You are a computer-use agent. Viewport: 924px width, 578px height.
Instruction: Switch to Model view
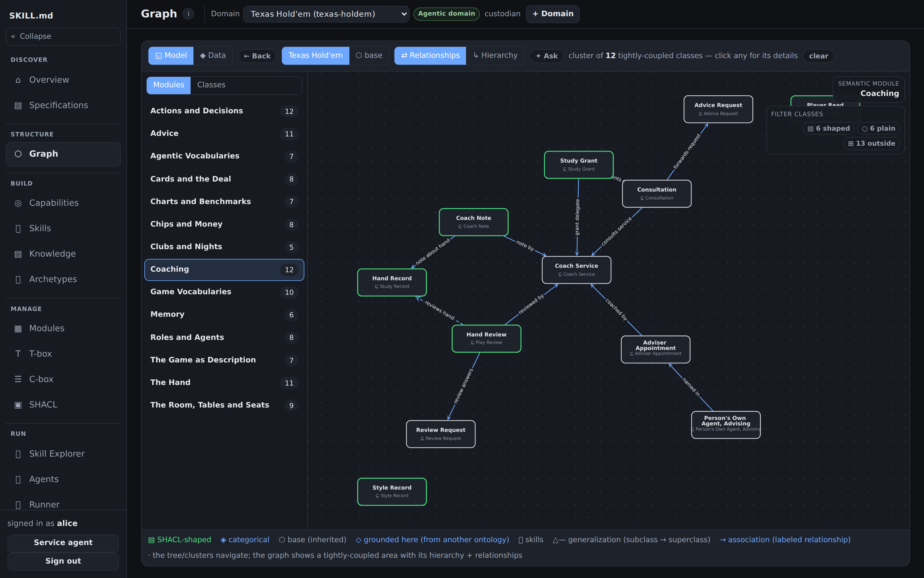point(171,55)
